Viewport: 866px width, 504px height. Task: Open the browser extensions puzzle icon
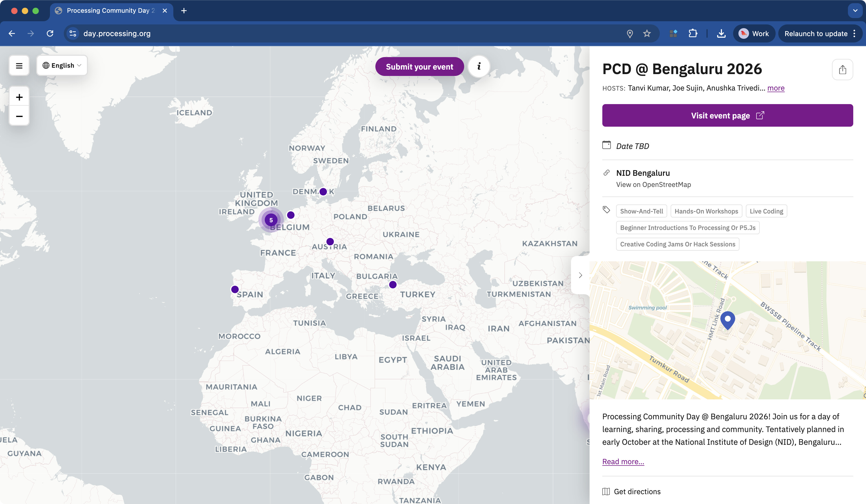[x=693, y=33]
